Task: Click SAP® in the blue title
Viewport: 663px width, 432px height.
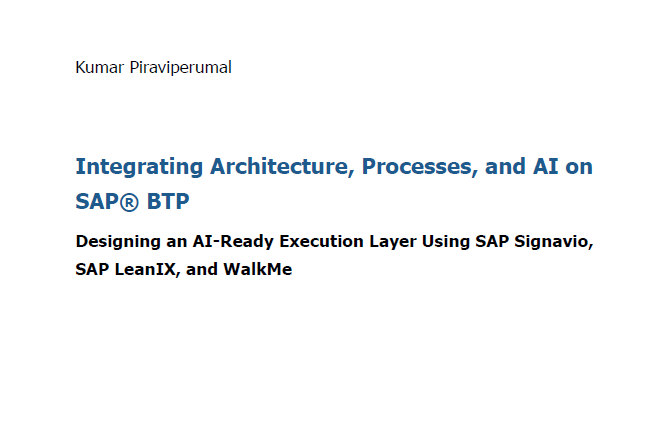Action: coord(107,201)
